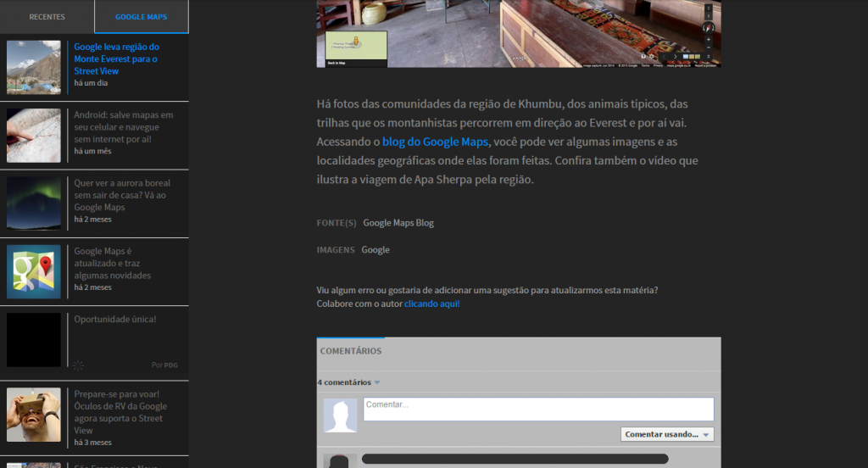This screenshot has height=468, width=868.
Task: Click the 'IMAGENS' label
Action: (x=336, y=250)
